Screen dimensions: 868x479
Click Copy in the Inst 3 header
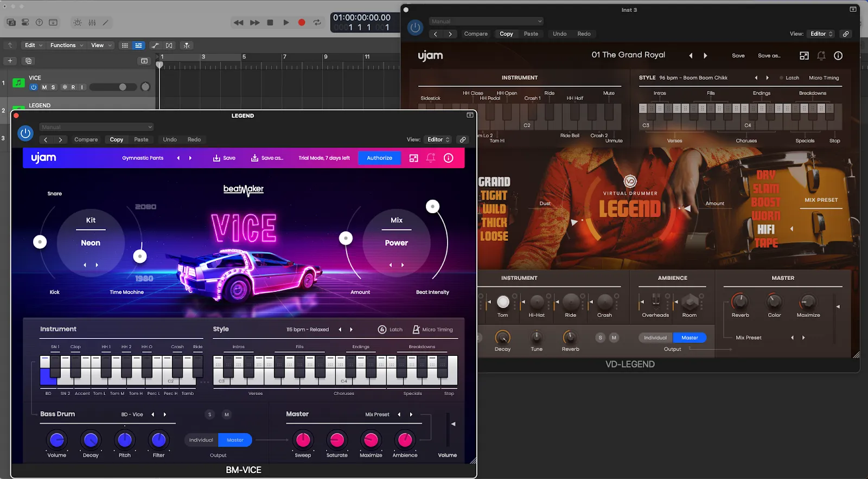pos(506,34)
